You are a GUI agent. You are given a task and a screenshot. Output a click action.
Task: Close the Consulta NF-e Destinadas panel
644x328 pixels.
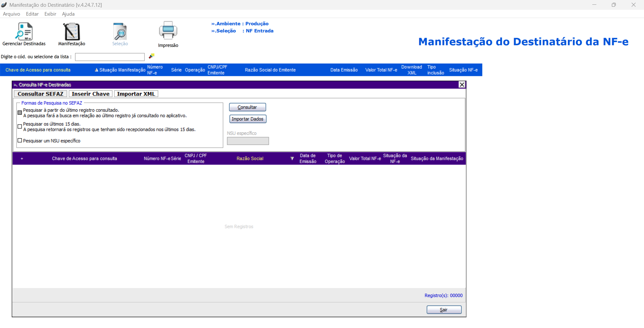[462, 85]
